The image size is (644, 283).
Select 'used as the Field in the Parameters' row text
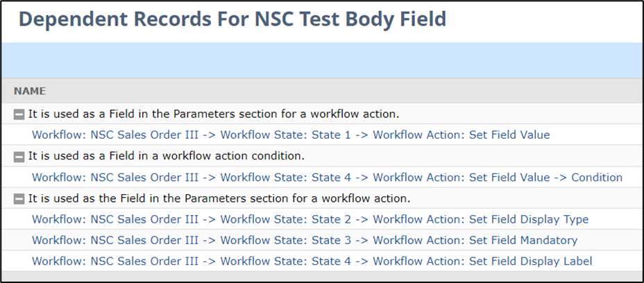[x=219, y=199]
